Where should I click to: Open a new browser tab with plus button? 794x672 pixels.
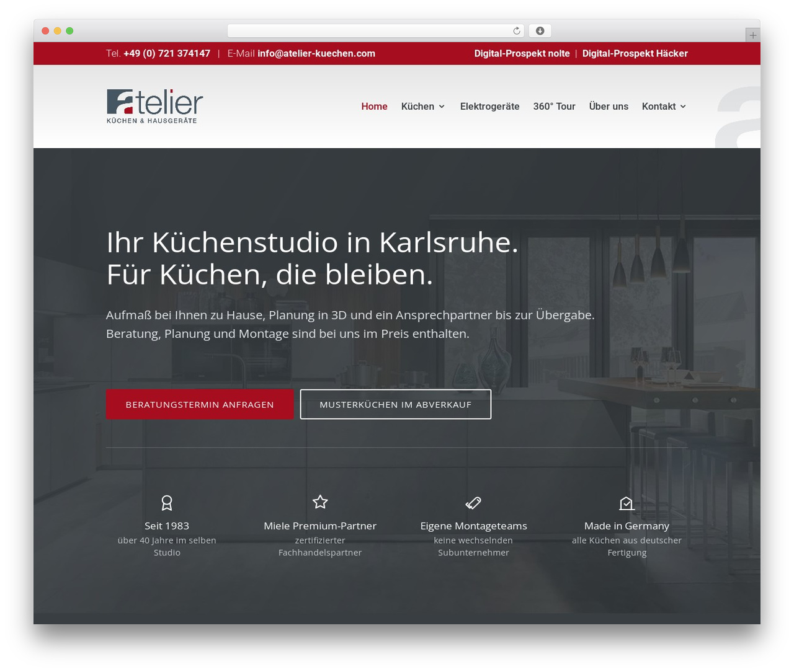(753, 35)
